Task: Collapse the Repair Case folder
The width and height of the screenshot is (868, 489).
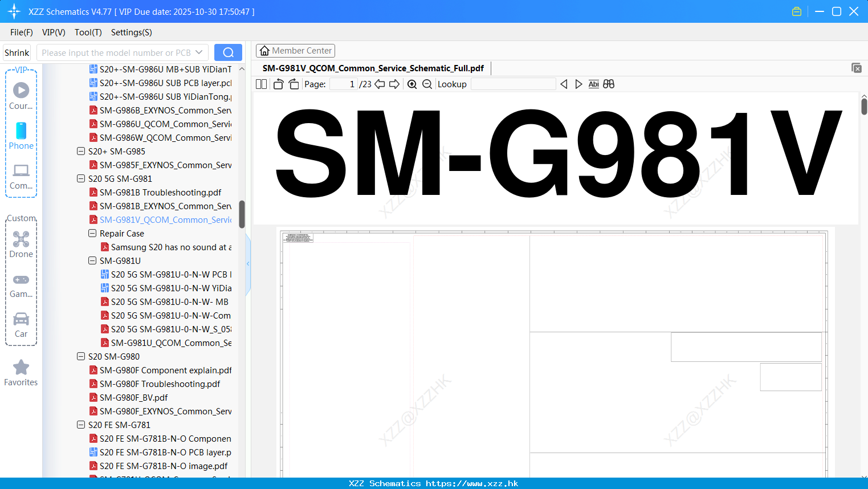Action: click(92, 233)
